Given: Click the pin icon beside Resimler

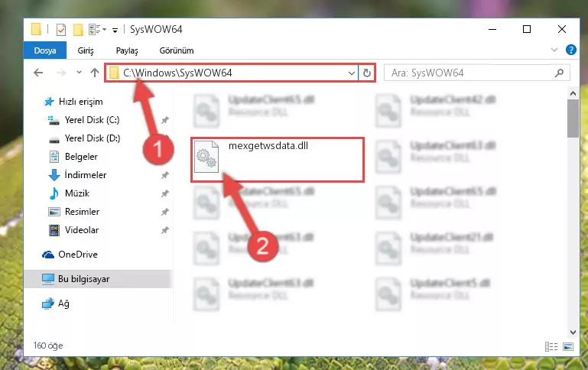Looking at the screenshot, I should 164,212.
